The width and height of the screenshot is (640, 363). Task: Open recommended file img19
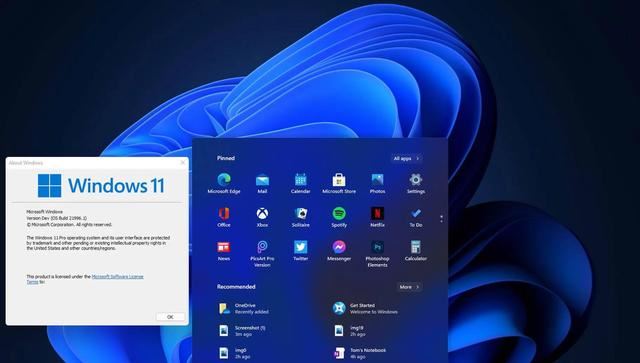[x=349, y=331]
